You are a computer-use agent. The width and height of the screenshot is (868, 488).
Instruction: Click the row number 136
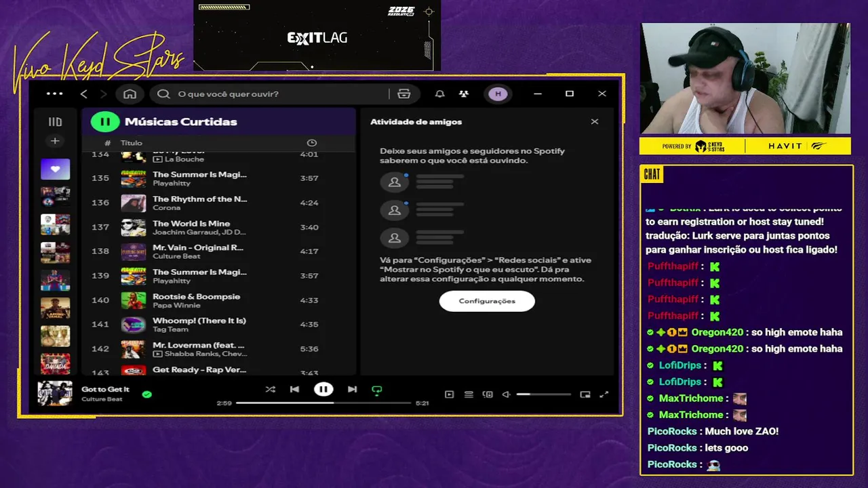tap(100, 203)
